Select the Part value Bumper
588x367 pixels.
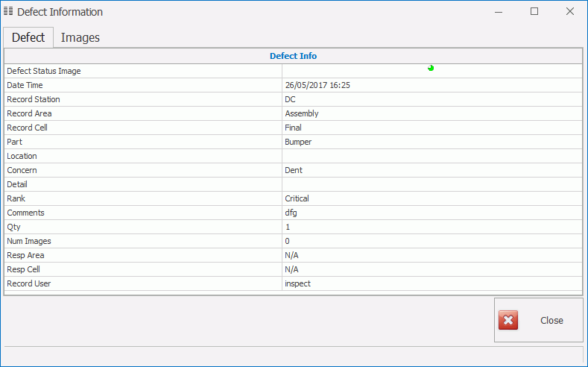(x=298, y=142)
